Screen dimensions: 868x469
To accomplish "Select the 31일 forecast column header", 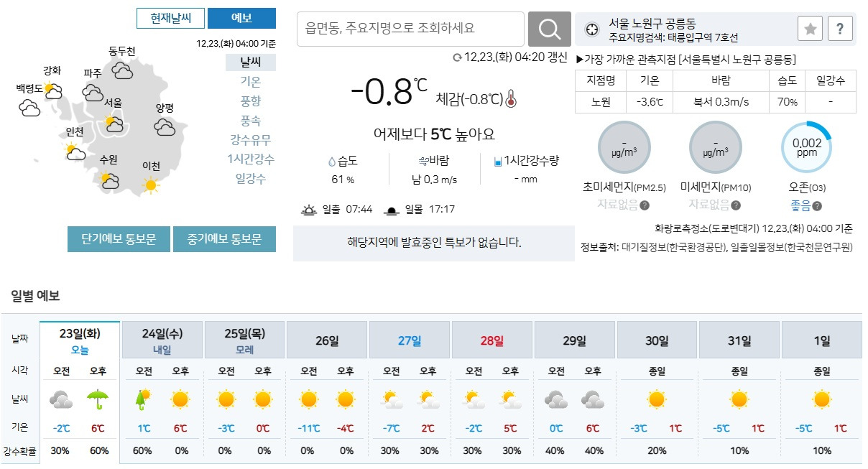I will pos(739,340).
